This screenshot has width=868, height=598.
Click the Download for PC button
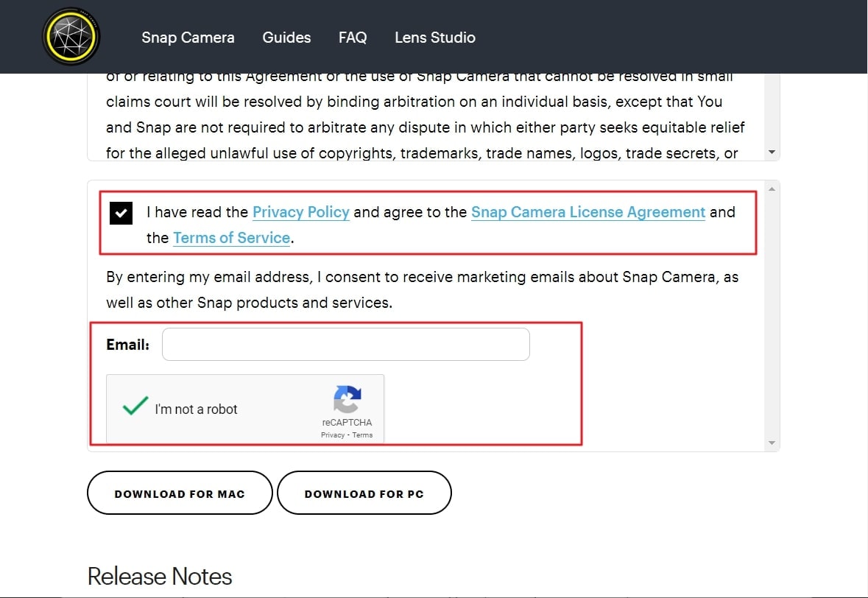click(x=364, y=493)
